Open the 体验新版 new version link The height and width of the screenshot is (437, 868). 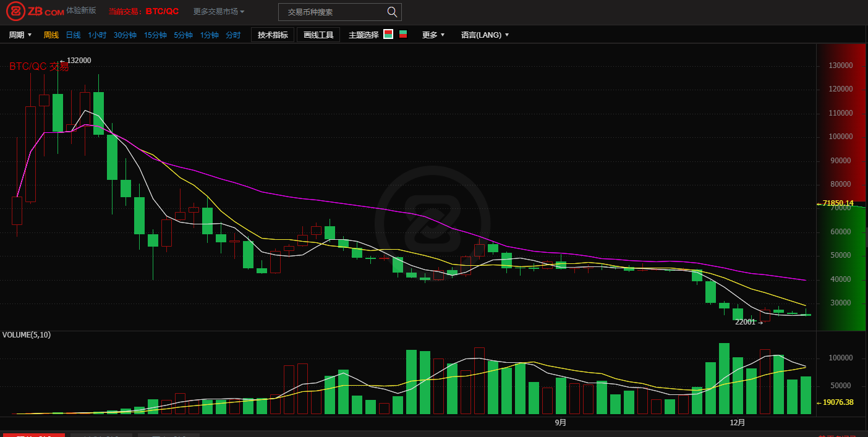82,11
